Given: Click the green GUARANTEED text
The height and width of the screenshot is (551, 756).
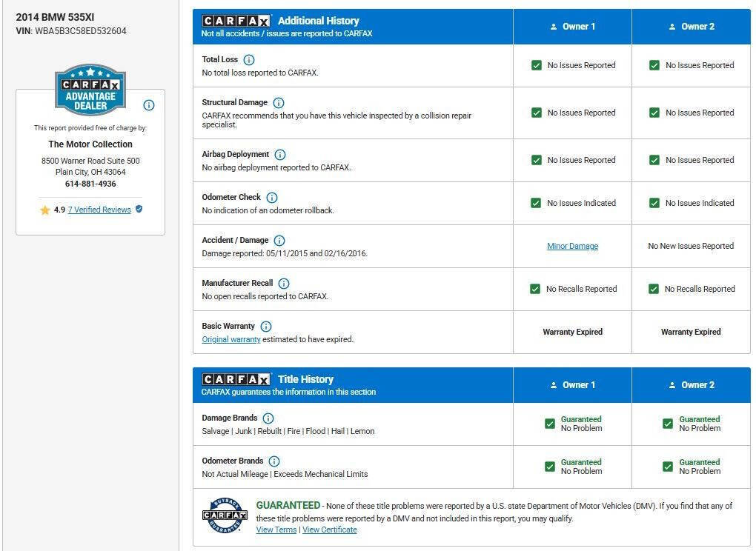Looking at the screenshot, I should (288, 505).
